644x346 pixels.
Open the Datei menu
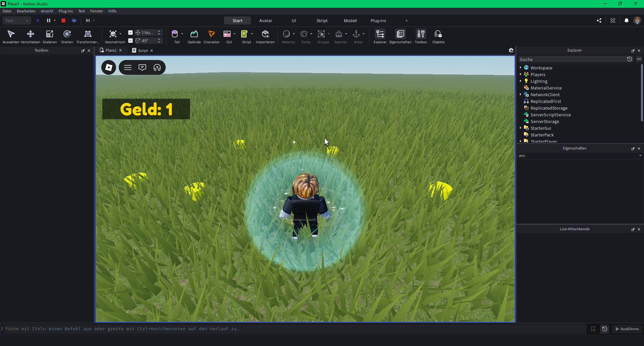point(7,11)
